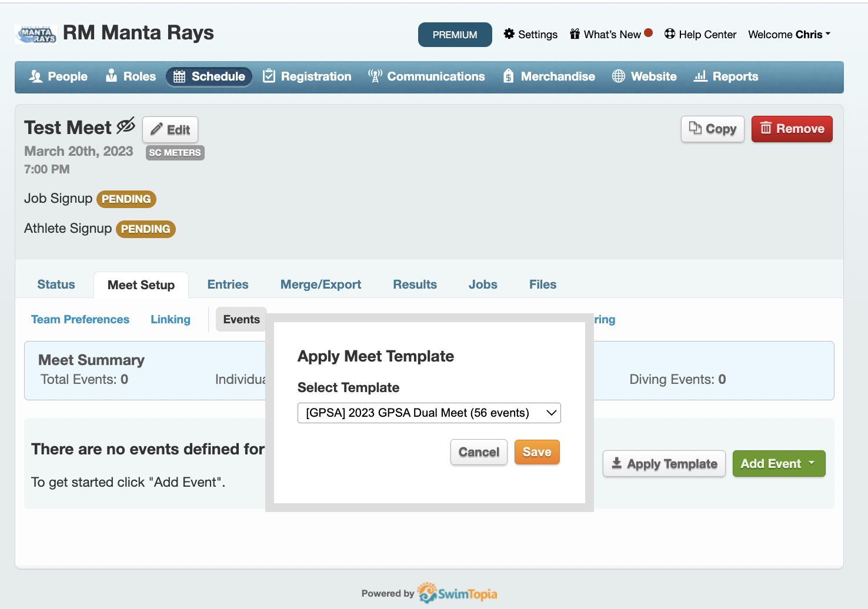This screenshot has height=609, width=868.
Task: Click the SwimTopia logo in footer
Action: 458,593
